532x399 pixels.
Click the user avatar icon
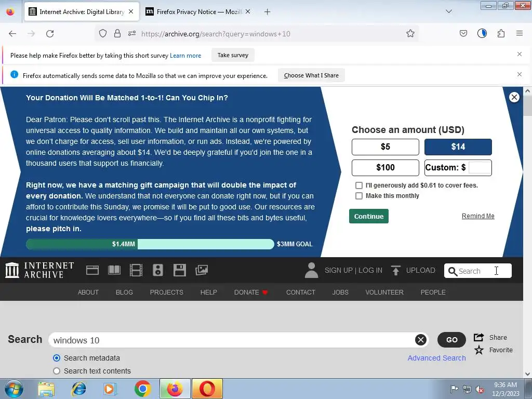click(312, 270)
